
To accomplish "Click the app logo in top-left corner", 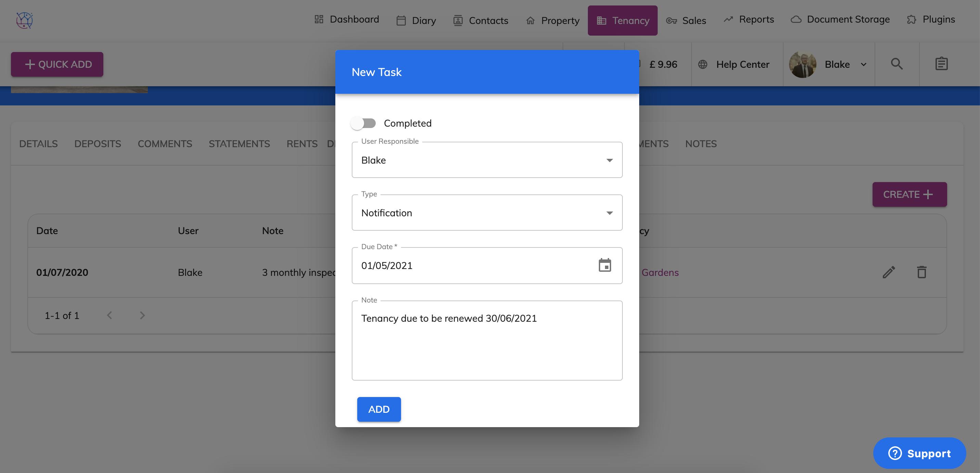I will (24, 20).
